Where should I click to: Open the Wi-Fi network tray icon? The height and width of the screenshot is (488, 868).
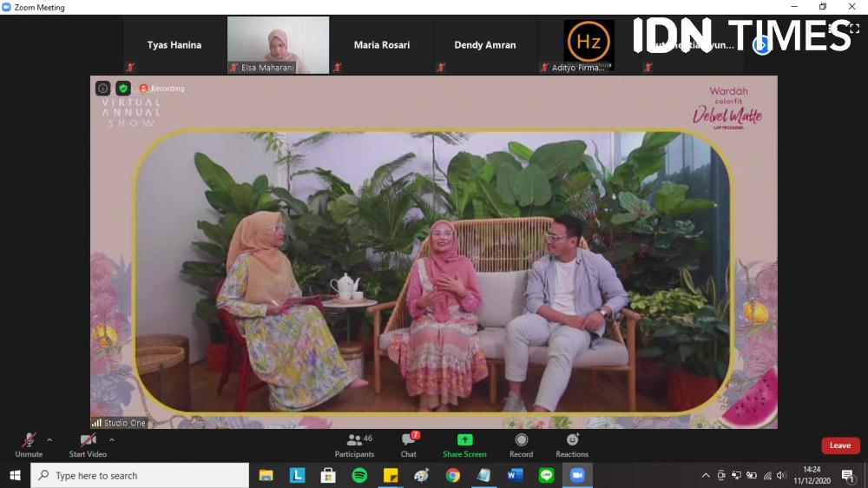767,475
